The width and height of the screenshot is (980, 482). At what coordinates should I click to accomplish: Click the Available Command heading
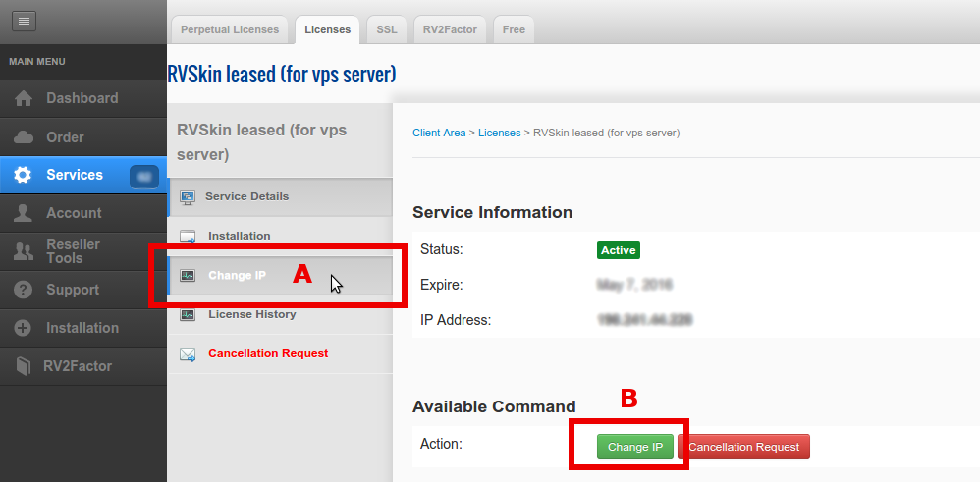494,407
